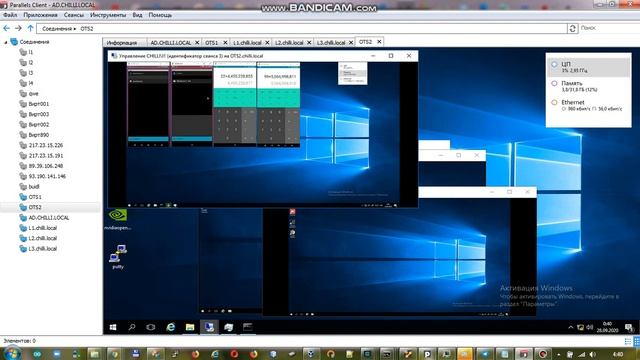Image resolution: width=640 pixels, height=360 pixels.
Task: Open Task View on remote taskbar
Action: pos(151,327)
